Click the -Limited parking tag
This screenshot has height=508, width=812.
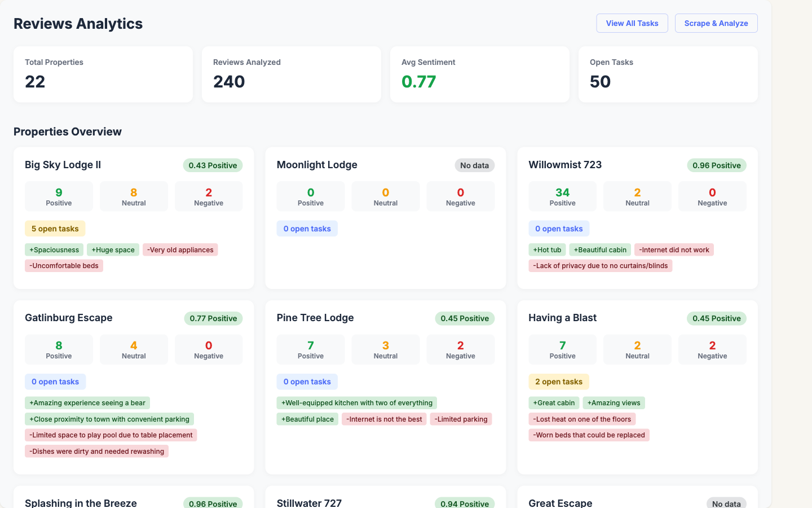click(x=461, y=419)
